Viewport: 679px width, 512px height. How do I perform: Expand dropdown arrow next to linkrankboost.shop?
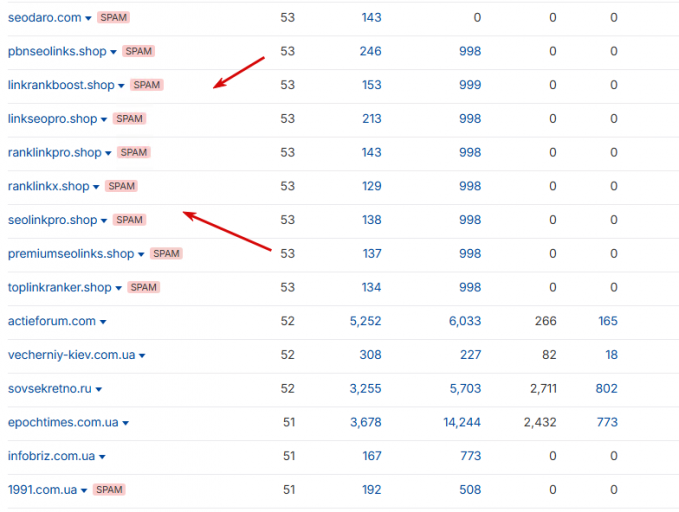[x=121, y=86]
